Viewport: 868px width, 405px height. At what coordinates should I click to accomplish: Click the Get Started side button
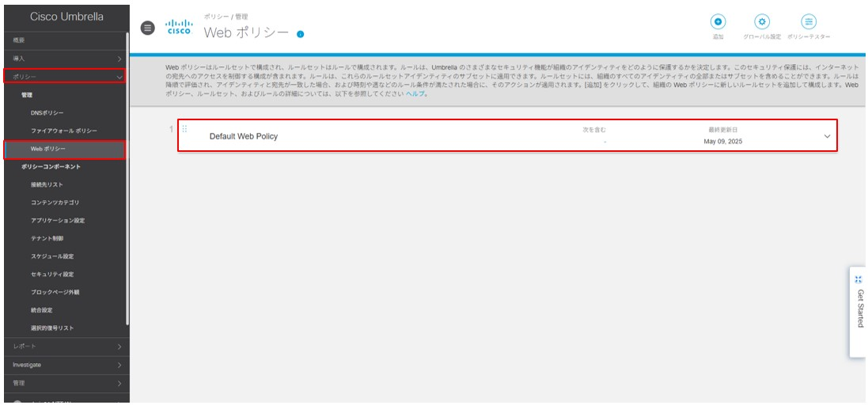pyautogui.click(x=859, y=312)
